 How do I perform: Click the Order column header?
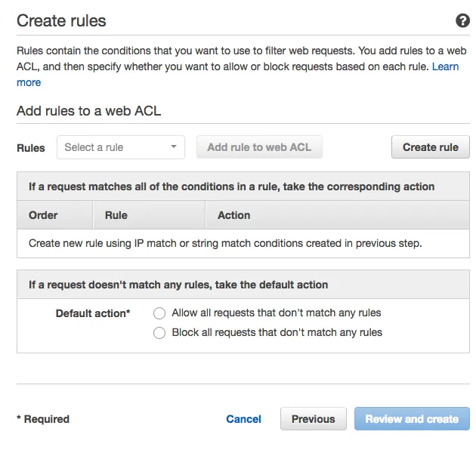[x=43, y=215]
